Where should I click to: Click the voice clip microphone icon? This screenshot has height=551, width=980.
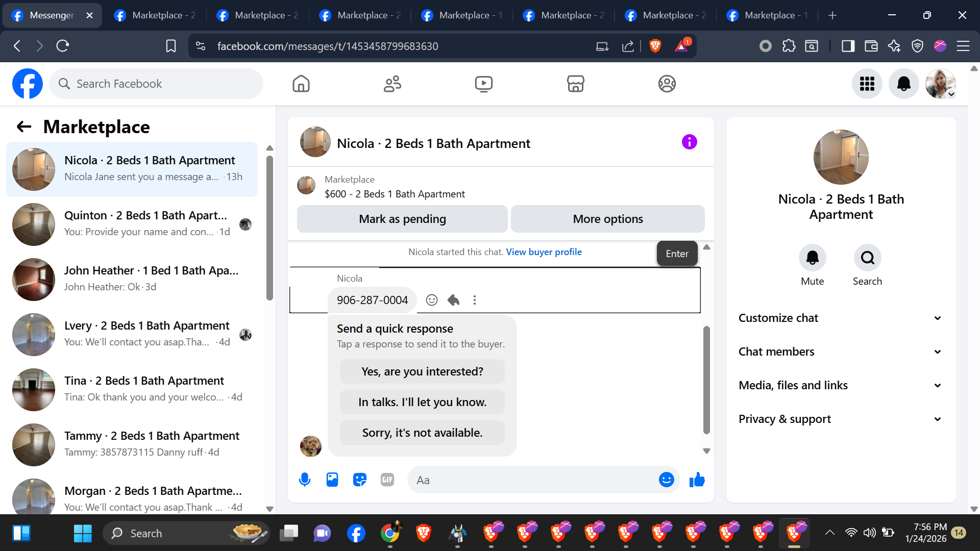(305, 480)
